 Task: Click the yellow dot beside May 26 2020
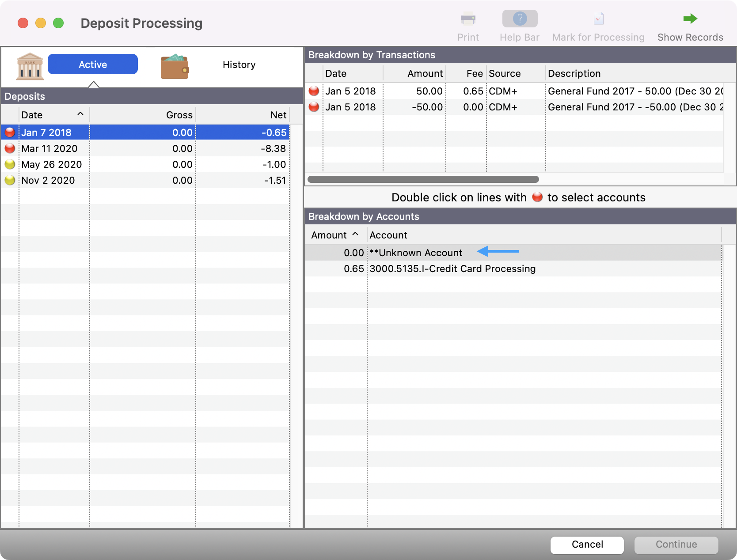[x=10, y=164]
